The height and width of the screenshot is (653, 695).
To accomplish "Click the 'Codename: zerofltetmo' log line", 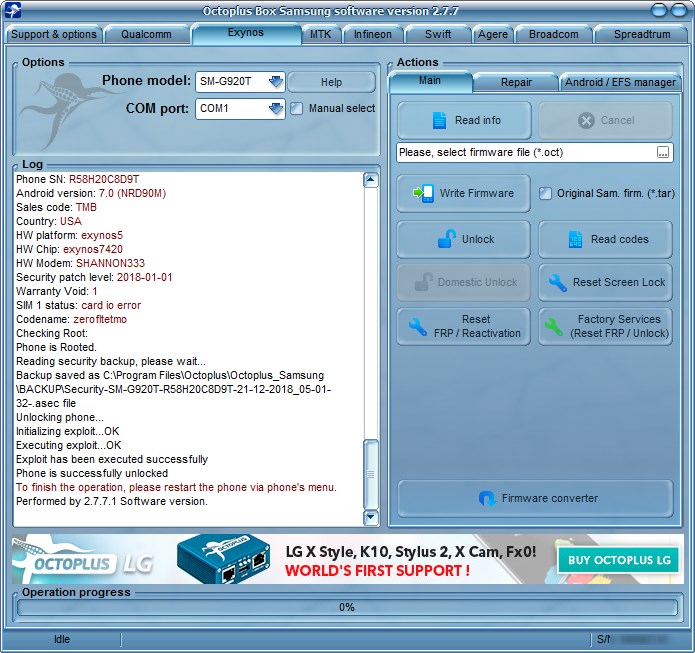I will click(x=71, y=319).
